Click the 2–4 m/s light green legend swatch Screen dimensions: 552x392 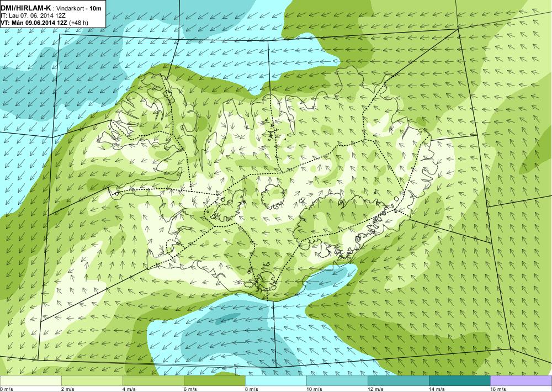point(92,380)
